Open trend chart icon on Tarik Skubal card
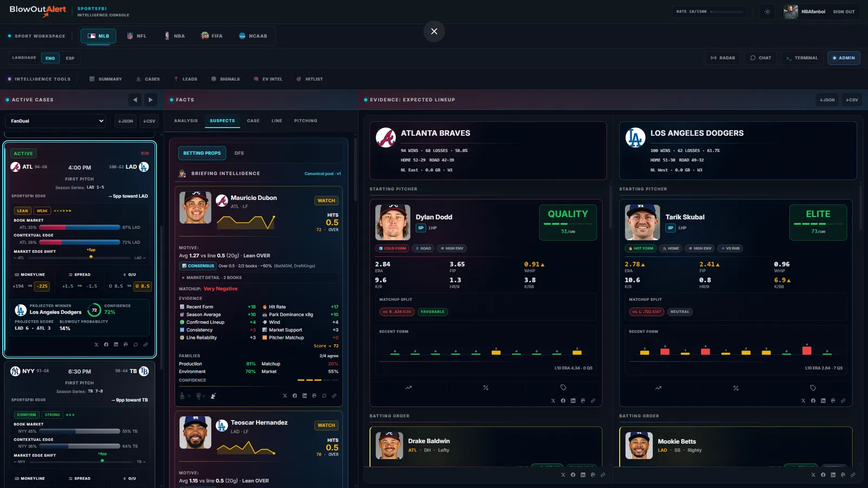Viewport: 868px width, 488px height. coord(658,388)
